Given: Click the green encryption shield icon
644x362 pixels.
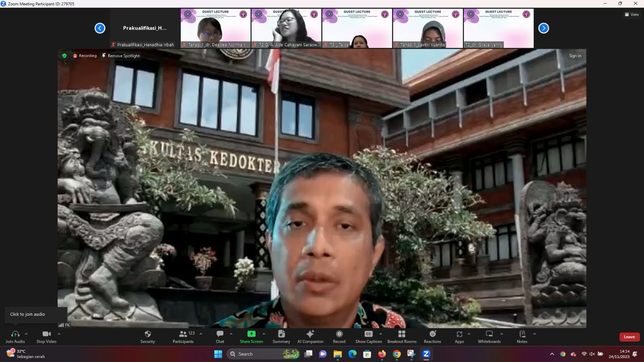Looking at the screenshot, I should [x=64, y=56].
